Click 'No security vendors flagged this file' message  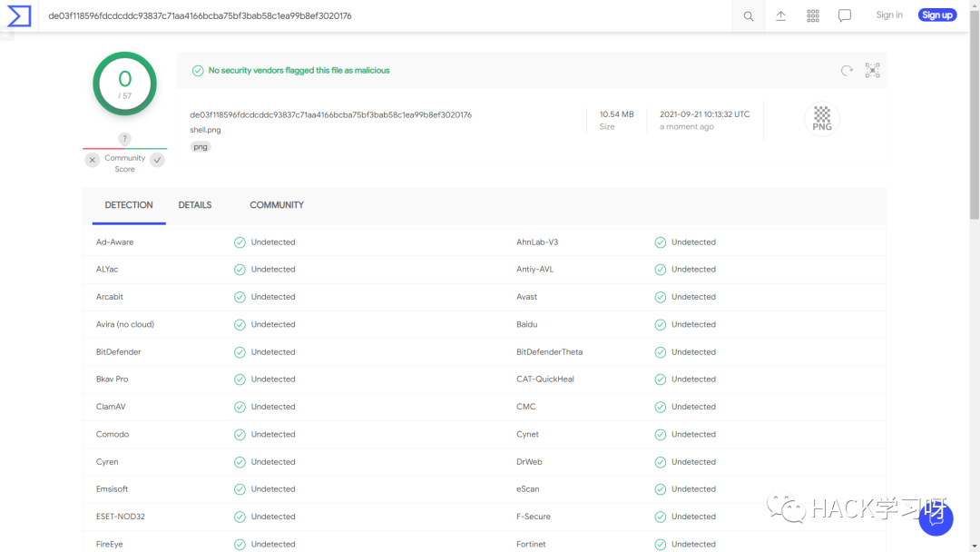[x=299, y=71]
